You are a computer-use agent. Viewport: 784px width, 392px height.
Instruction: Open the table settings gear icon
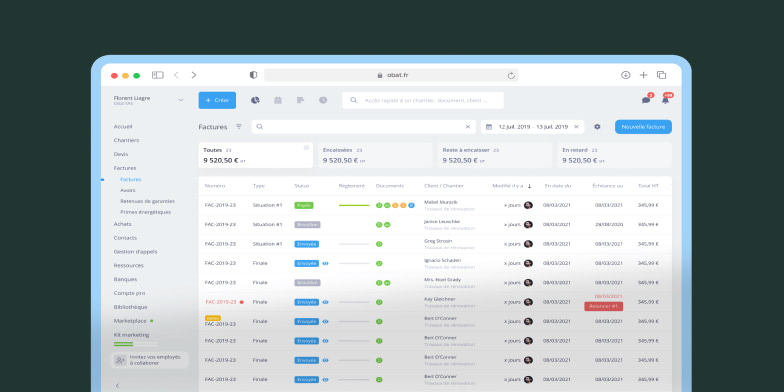click(597, 126)
